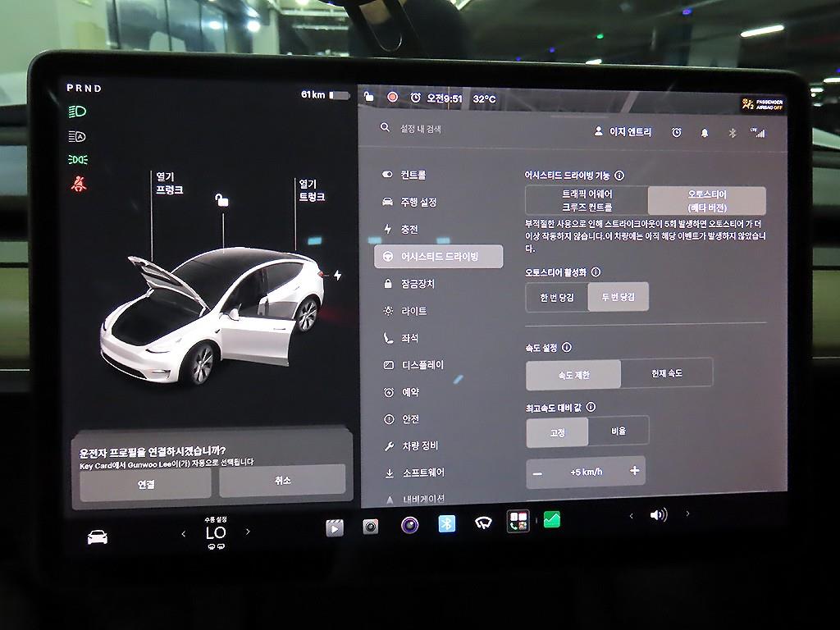Click the 설정 내 검색 search field
840x630 pixels.
tap(421, 129)
